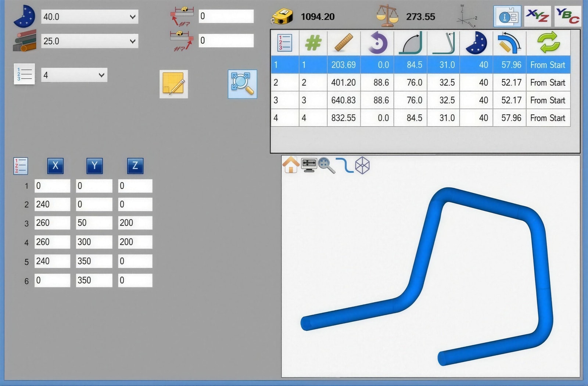Screen dimensions: 588x386
Task: Click point 3 Y field showing 50
Action: click(x=94, y=223)
